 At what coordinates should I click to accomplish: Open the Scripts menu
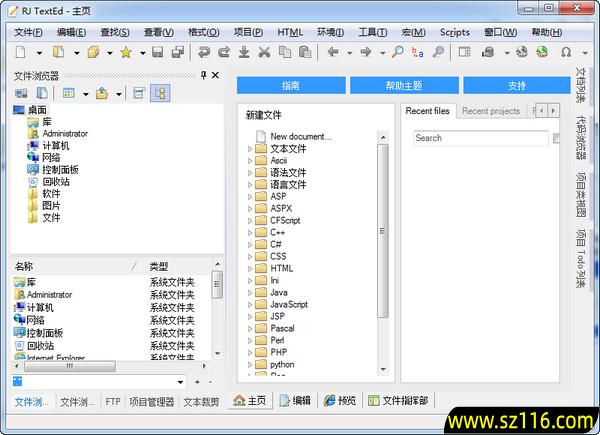[x=455, y=33]
